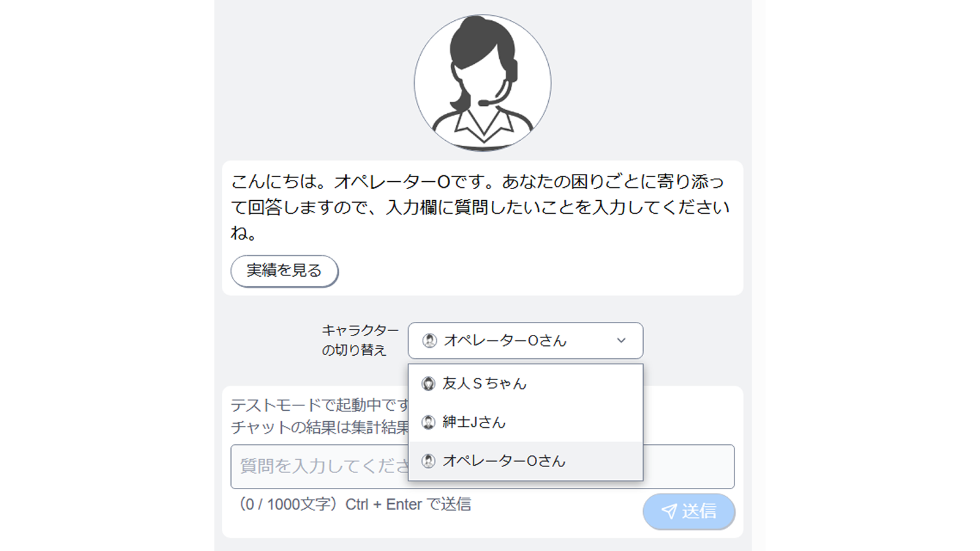Click the avatar icon beside オペレーターOさん option
980x551 pixels.
[x=429, y=461]
